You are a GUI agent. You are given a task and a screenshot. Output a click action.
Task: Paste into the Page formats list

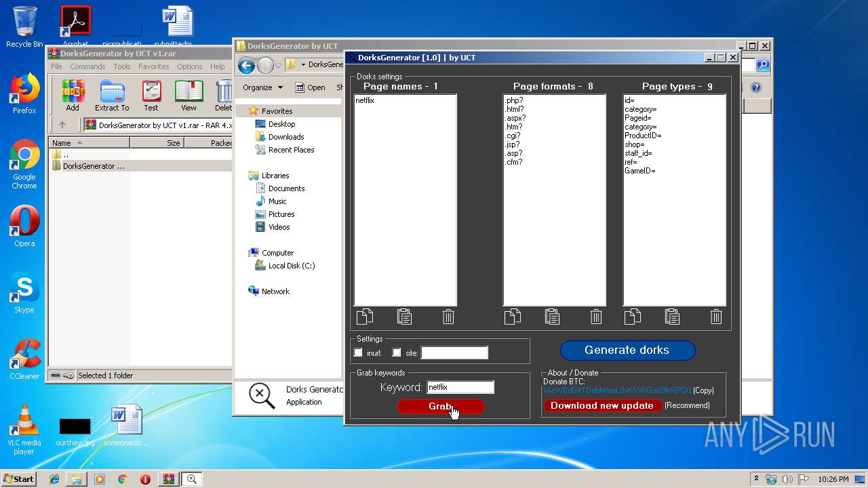click(553, 317)
